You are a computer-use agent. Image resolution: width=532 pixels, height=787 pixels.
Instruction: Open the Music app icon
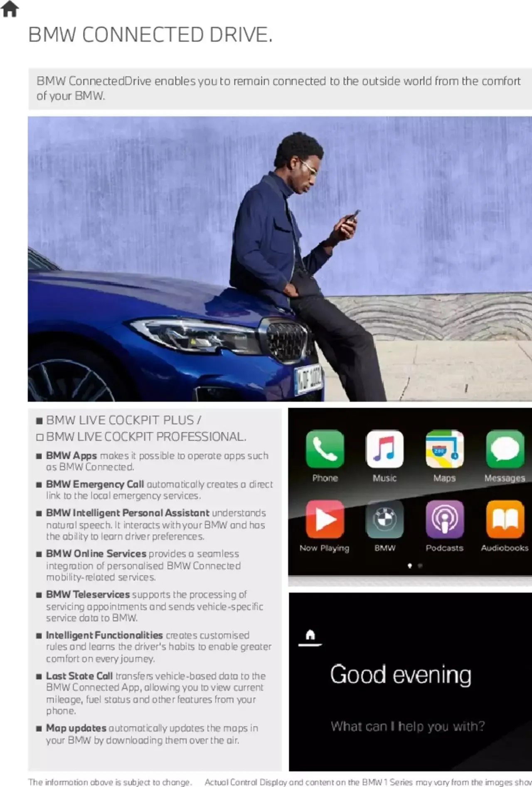pos(384,449)
